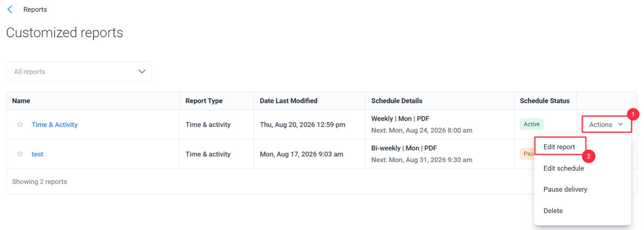This screenshot has width=644, height=230.
Task: Click the Active schedule status badge
Action: pos(532,124)
